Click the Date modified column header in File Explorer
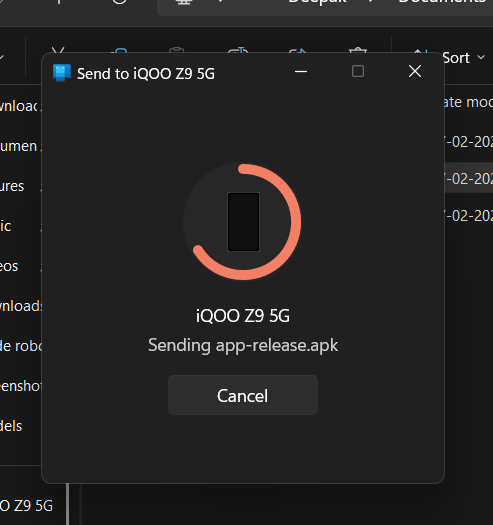Viewport: 493px width, 525px height. click(468, 102)
